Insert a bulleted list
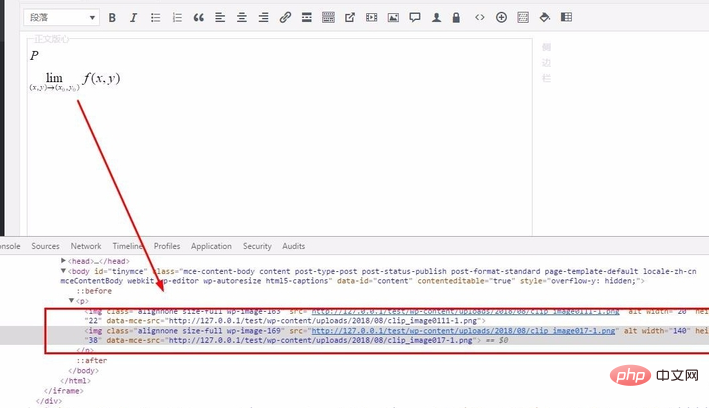The height and width of the screenshot is (408, 709). tap(155, 18)
